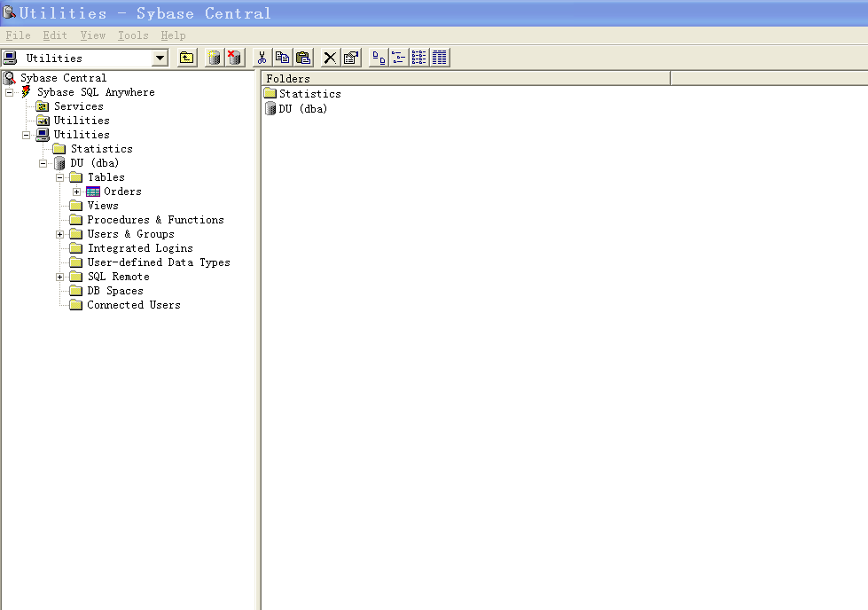
Task: Select Integrated Logins folder
Action: pyautogui.click(x=140, y=248)
